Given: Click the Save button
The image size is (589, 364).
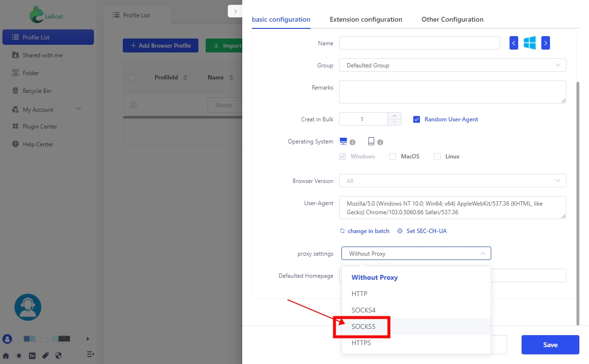Looking at the screenshot, I should [550, 345].
